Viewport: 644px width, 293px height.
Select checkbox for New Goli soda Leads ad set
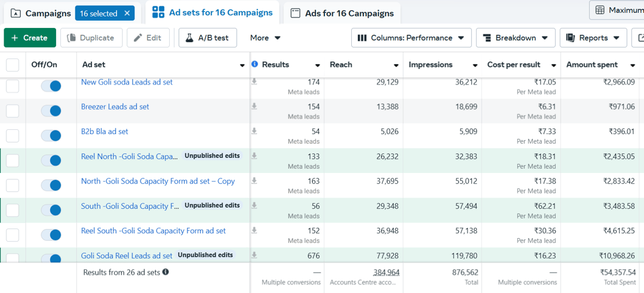[13, 86]
